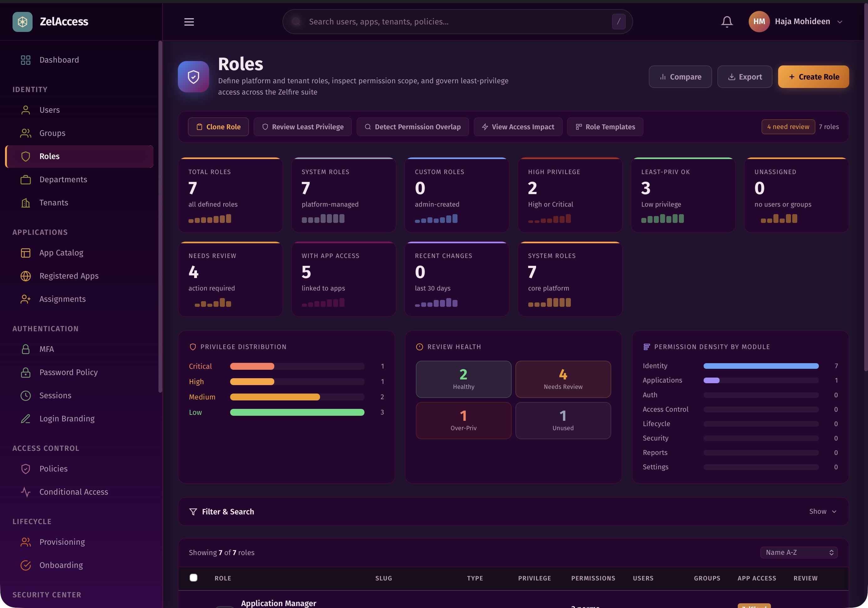Click the Low privilege distribution bar
868x608 pixels.
[297, 412]
